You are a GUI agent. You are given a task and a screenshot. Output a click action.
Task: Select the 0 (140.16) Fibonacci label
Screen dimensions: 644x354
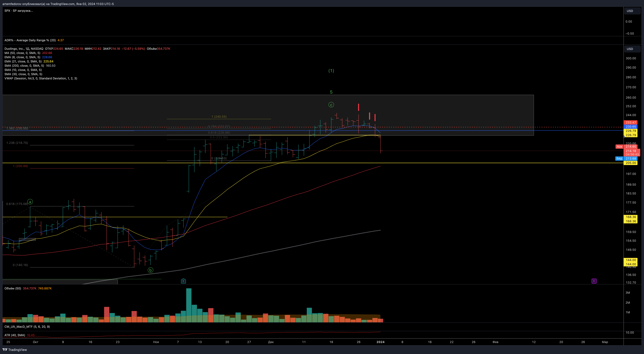pyautogui.click(x=20, y=265)
